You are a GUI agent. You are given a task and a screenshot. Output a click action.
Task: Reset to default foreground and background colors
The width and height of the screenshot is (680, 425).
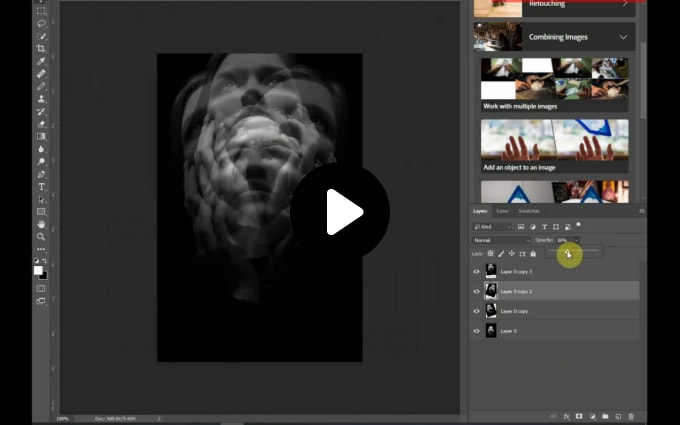click(36, 261)
